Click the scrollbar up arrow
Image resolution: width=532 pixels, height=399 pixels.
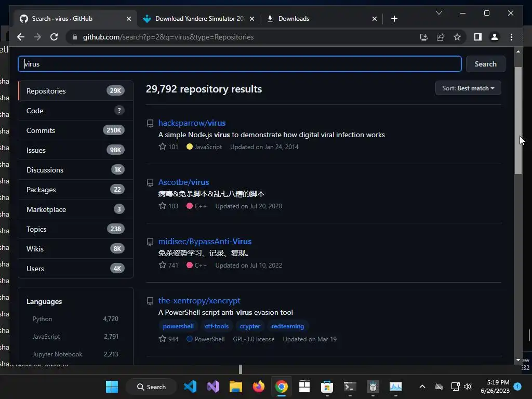pos(518,51)
